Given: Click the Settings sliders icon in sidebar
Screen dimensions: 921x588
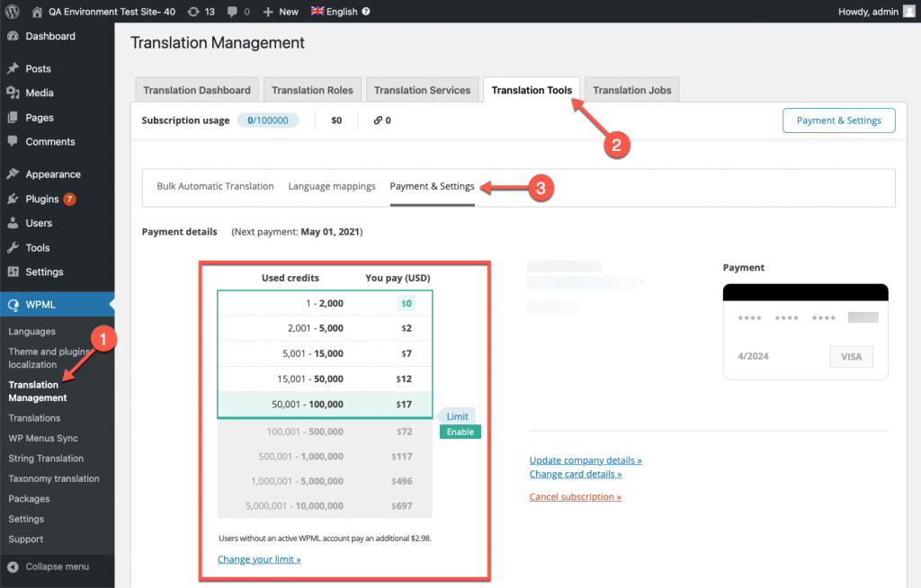Looking at the screenshot, I should point(13,272).
